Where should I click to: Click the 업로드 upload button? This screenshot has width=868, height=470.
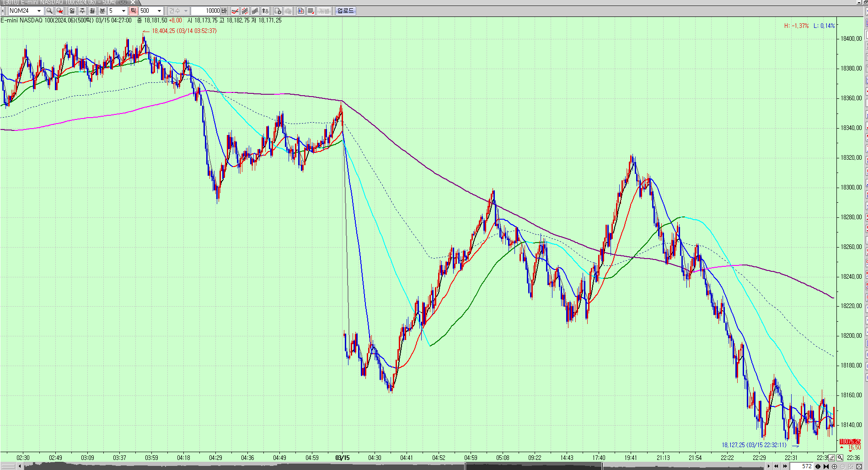(x=345, y=11)
